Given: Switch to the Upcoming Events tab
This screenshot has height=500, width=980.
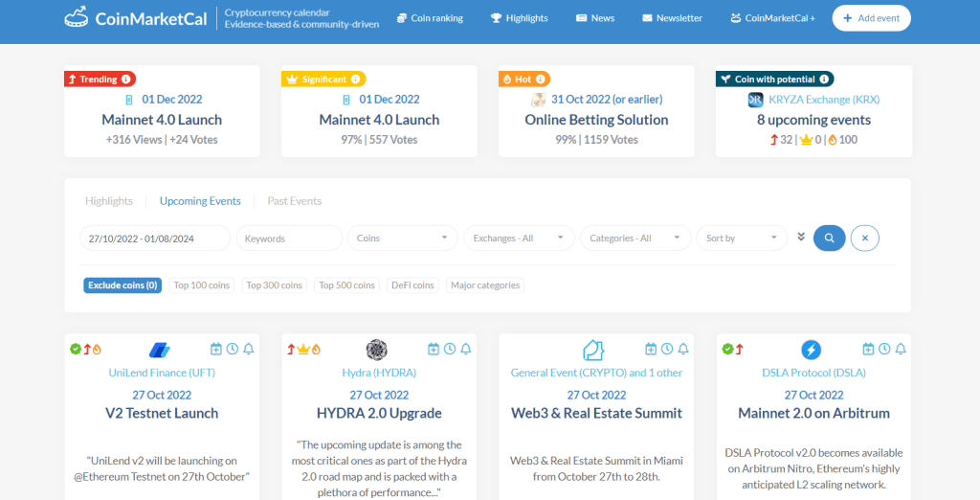Looking at the screenshot, I should pos(200,201).
